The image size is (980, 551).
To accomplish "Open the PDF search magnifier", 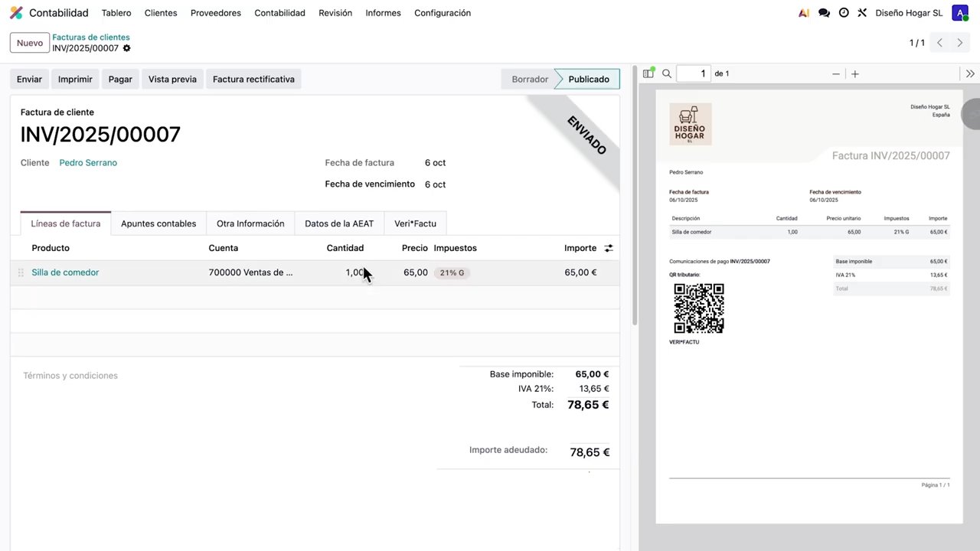I will [667, 73].
